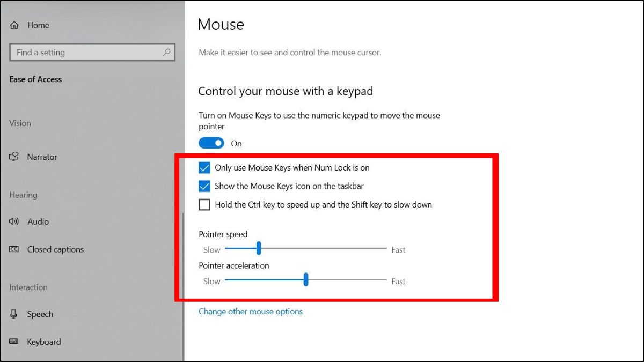
Task: Click the Closed captions icon
Action: click(14, 249)
